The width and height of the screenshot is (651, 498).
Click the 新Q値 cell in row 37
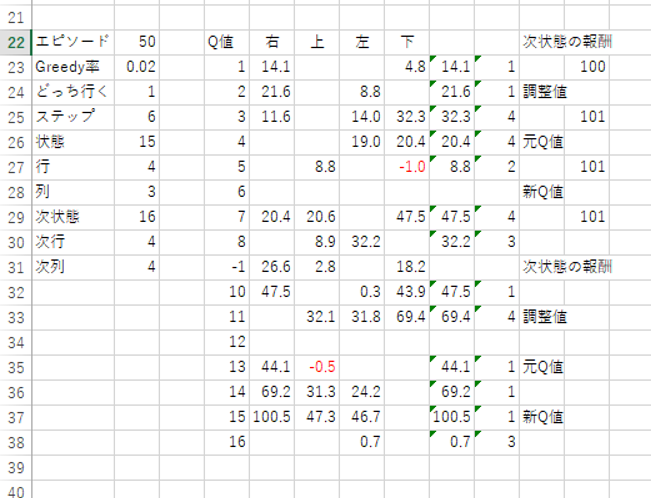pos(542,417)
